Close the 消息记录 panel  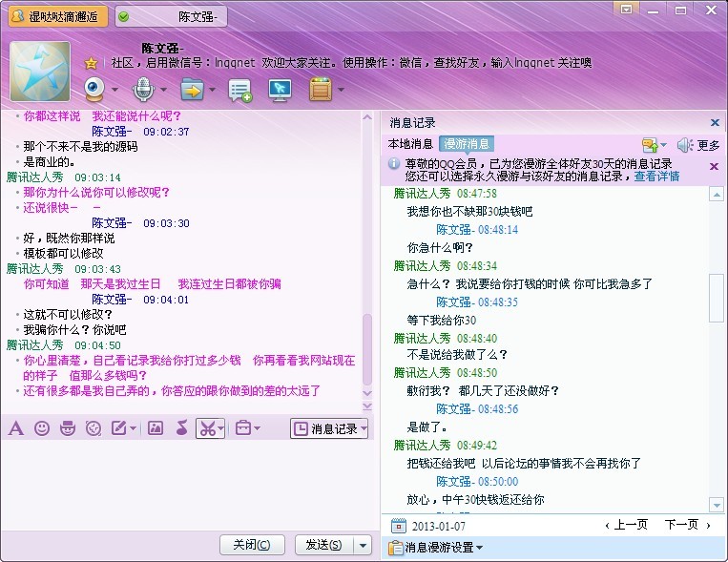click(x=715, y=123)
